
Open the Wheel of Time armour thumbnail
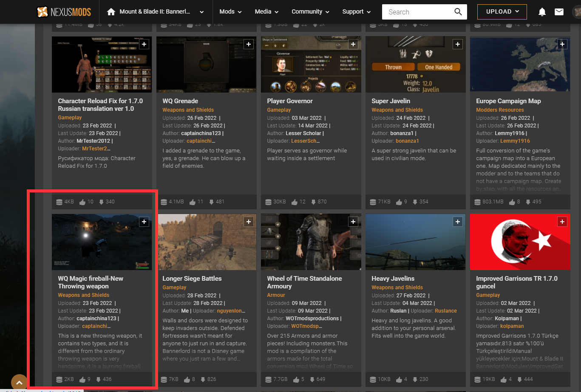[311, 242]
